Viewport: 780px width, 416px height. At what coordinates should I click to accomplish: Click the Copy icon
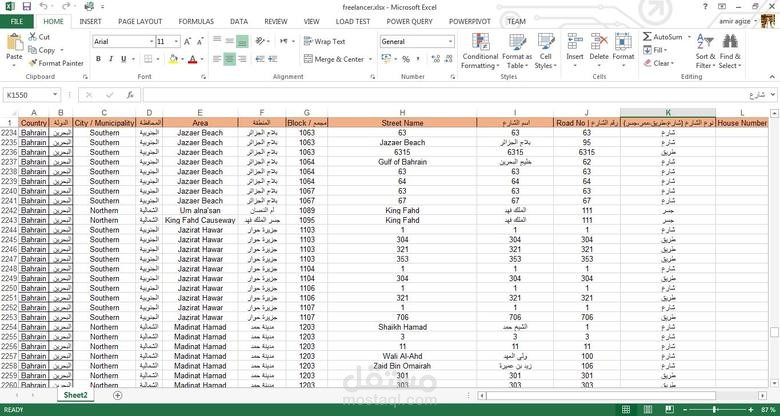click(x=33, y=50)
